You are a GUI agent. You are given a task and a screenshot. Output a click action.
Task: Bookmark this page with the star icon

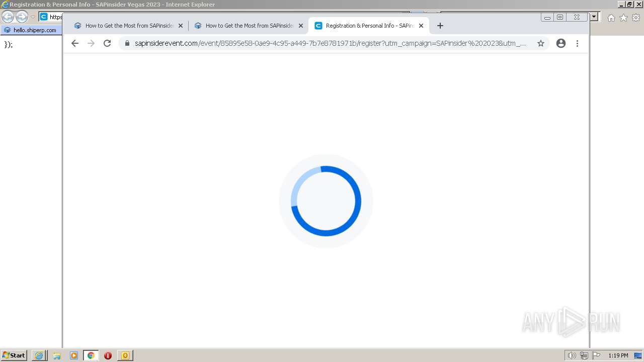click(x=541, y=43)
